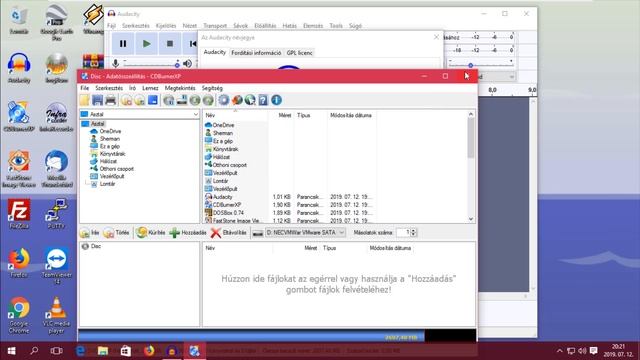The width and height of the screenshot is (640, 360).
Task: Open Google Chrome desktop shortcut
Action: tap(19, 315)
